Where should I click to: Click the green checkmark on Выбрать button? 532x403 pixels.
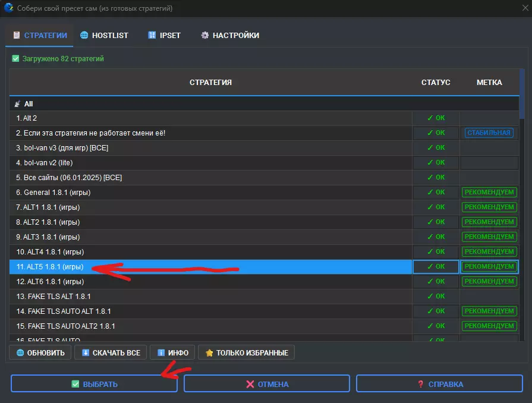tap(75, 384)
